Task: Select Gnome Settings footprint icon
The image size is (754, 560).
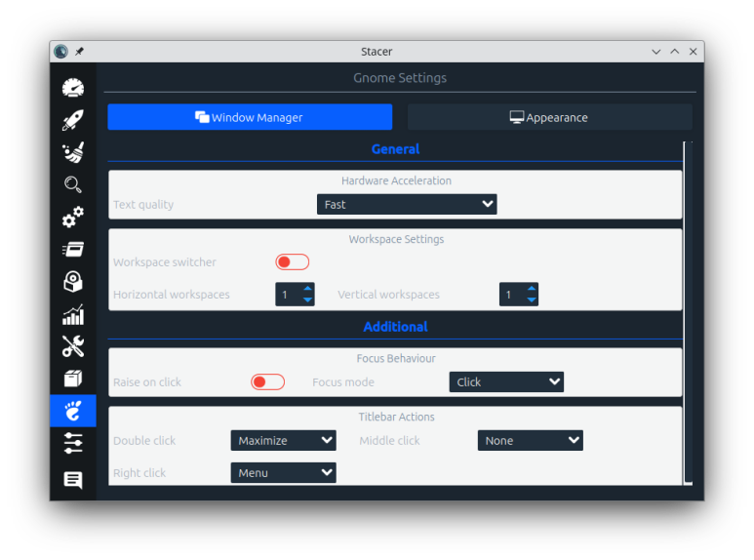Action: 73,411
